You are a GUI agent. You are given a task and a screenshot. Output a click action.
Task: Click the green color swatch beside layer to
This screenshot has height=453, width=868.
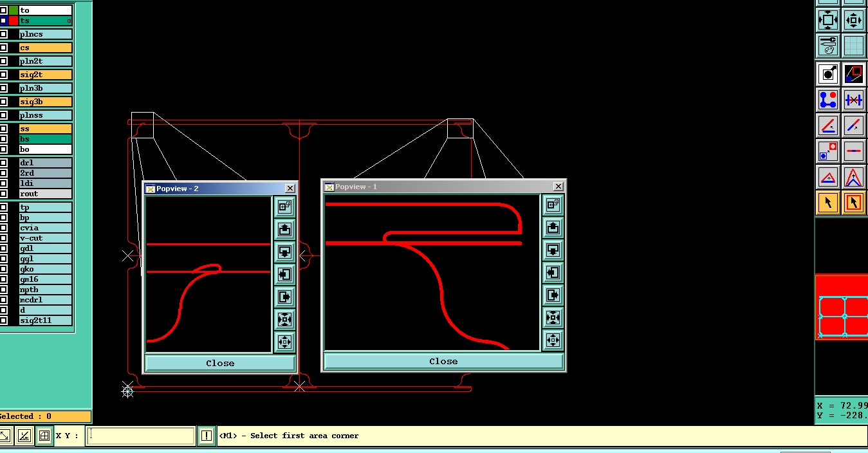[14, 10]
